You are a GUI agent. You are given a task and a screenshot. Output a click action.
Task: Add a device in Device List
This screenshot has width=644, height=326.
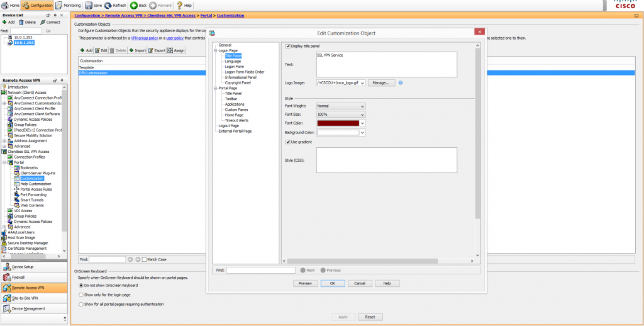tap(8, 22)
